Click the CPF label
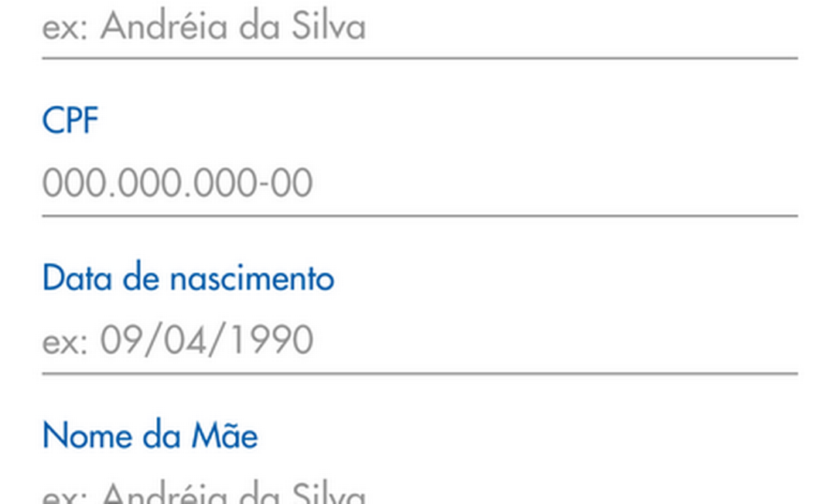 (70, 121)
